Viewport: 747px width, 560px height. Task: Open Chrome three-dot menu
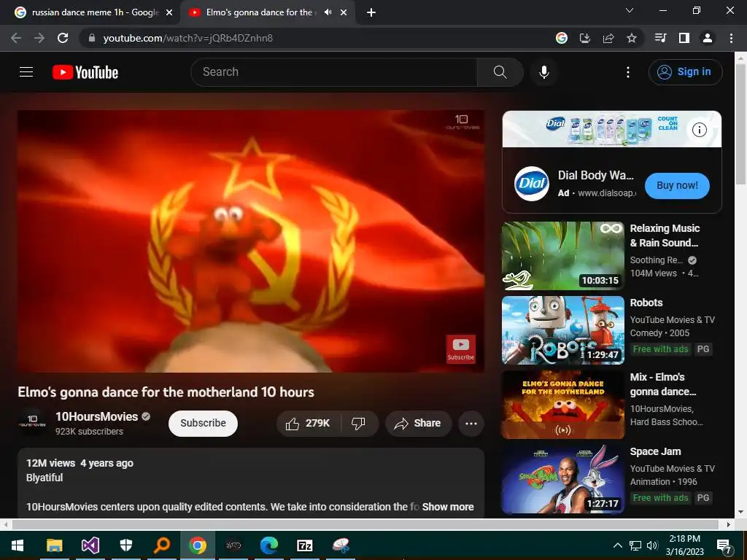[731, 38]
